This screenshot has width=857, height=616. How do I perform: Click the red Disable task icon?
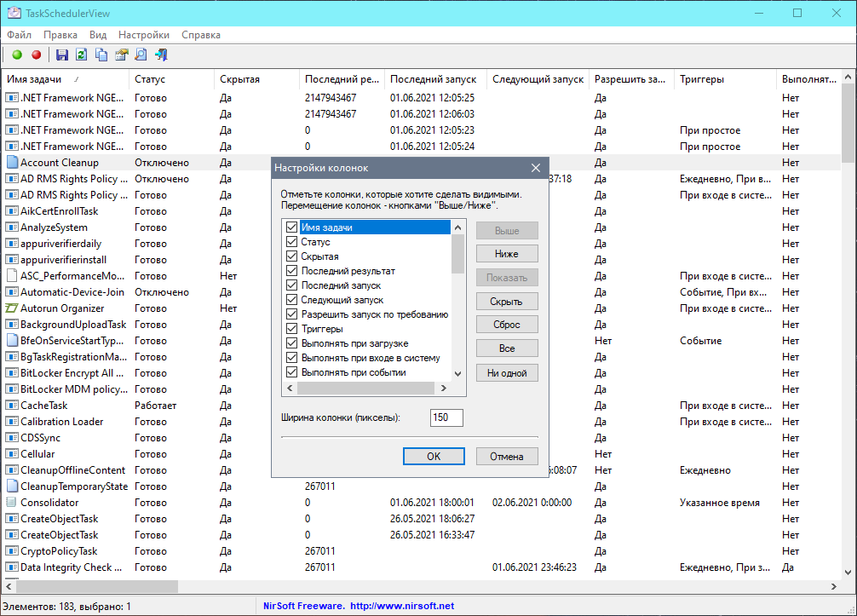pyautogui.click(x=36, y=55)
